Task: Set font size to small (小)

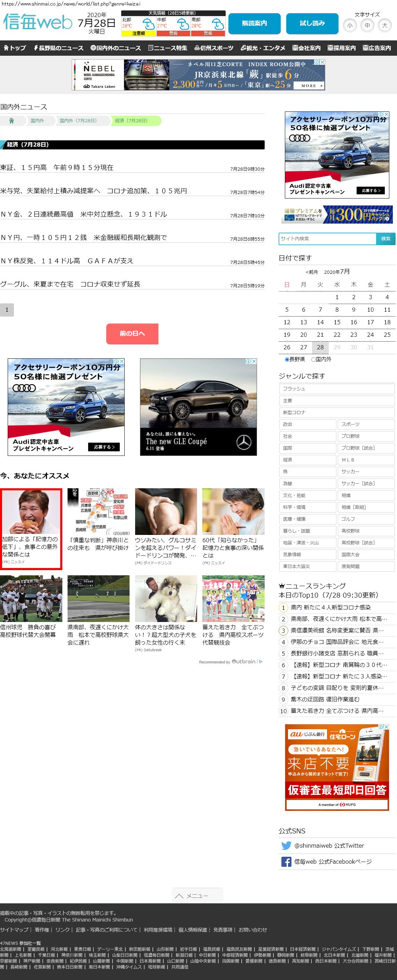Action: point(350,26)
